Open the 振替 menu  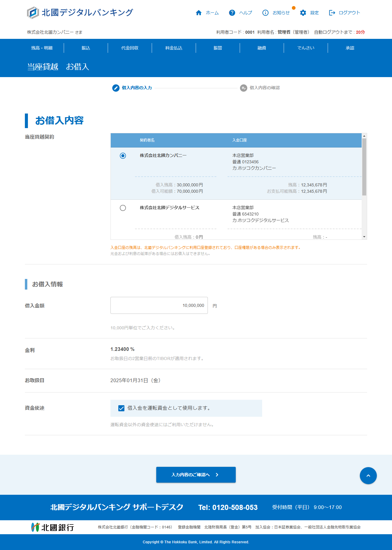[218, 48]
